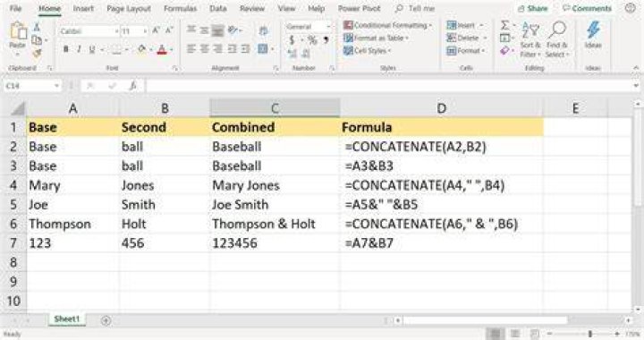This screenshot has height=340, width=644.
Task: Toggle Italic formatting
Action: click(79, 50)
